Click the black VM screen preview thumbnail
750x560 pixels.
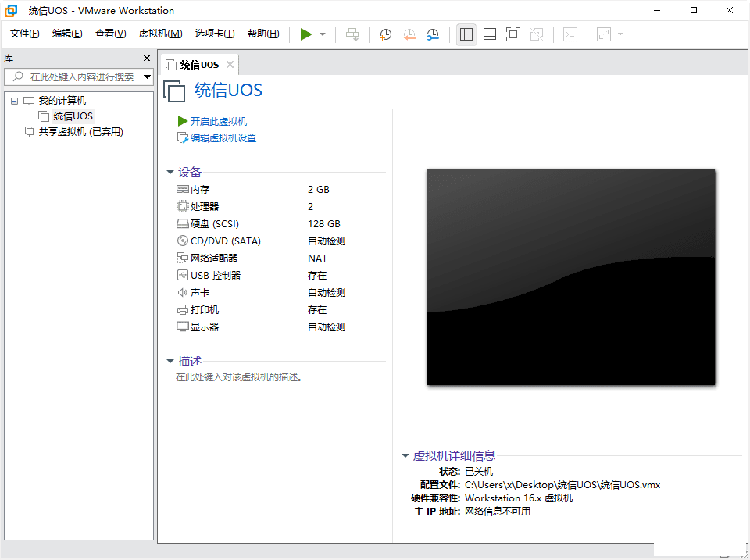pyautogui.click(x=570, y=277)
